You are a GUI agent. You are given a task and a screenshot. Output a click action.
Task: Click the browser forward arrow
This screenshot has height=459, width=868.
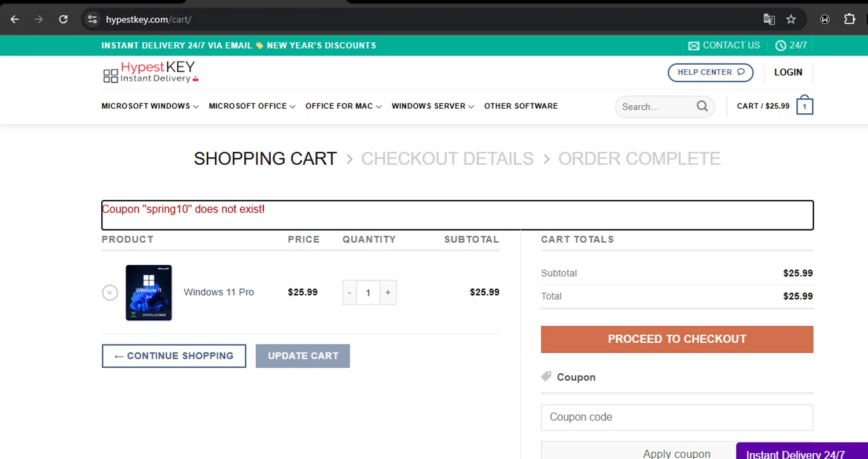point(39,19)
